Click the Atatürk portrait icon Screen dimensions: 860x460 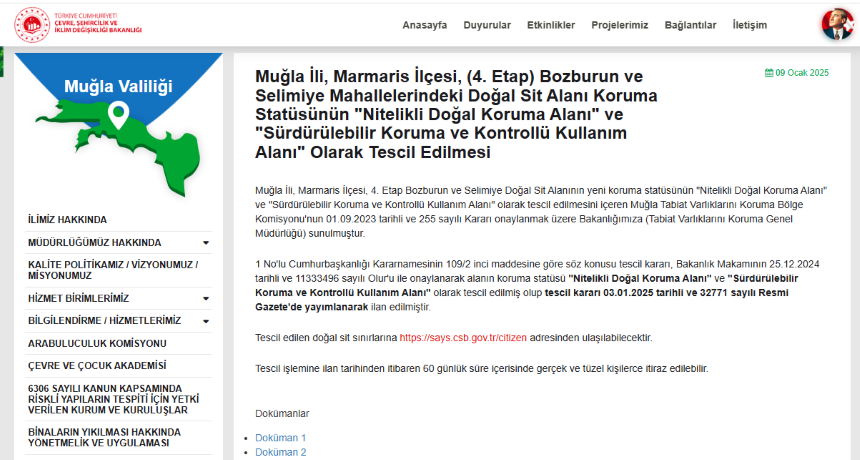click(x=838, y=24)
